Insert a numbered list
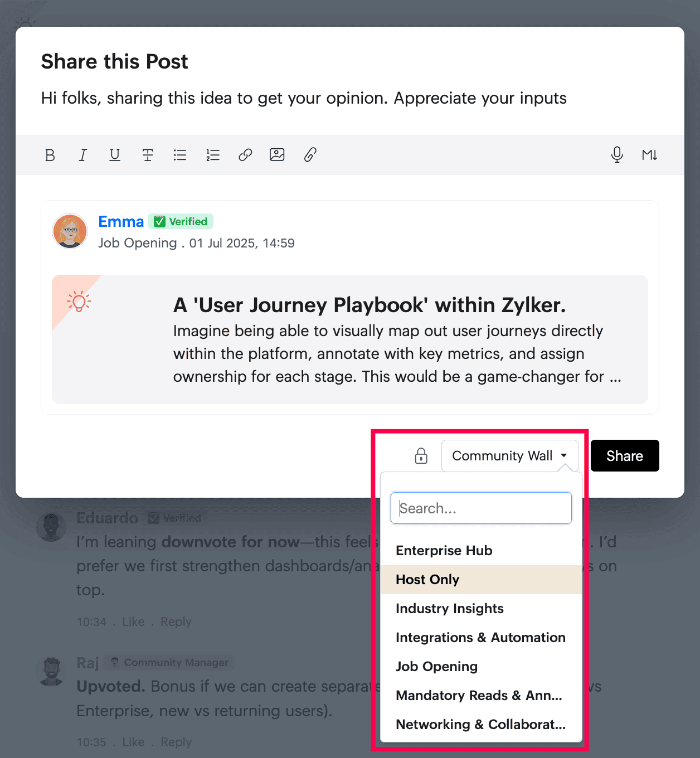 213,155
